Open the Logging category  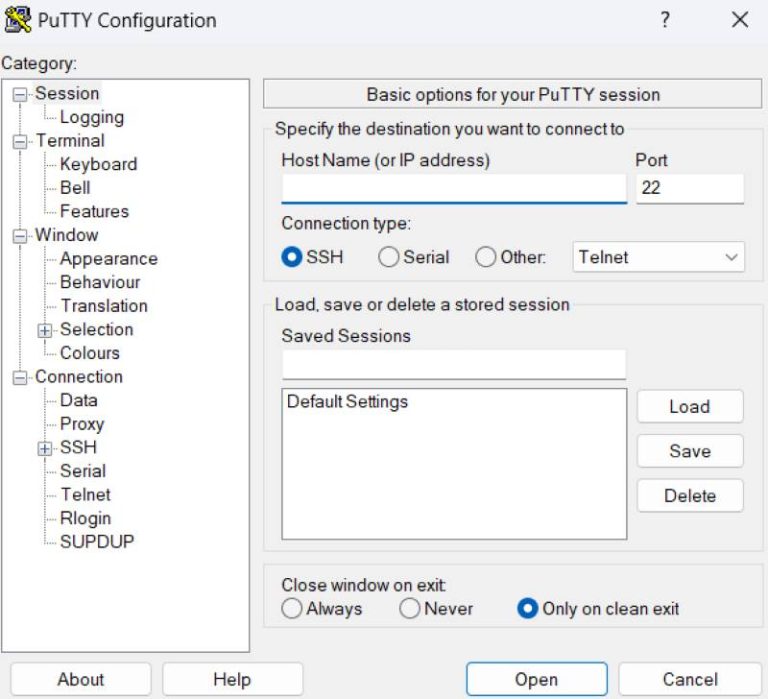[x=91, y=117]
